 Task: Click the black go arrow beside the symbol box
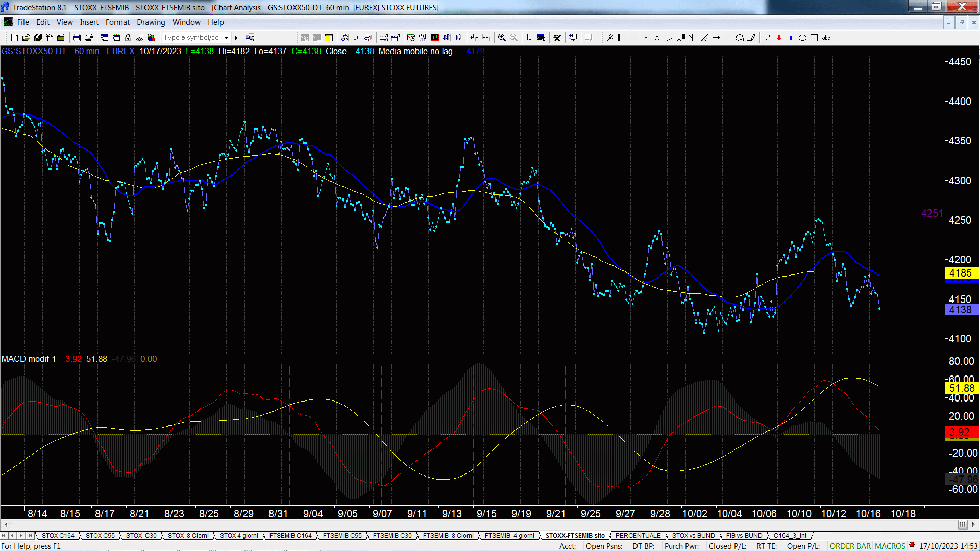click(x=236, y=37)
